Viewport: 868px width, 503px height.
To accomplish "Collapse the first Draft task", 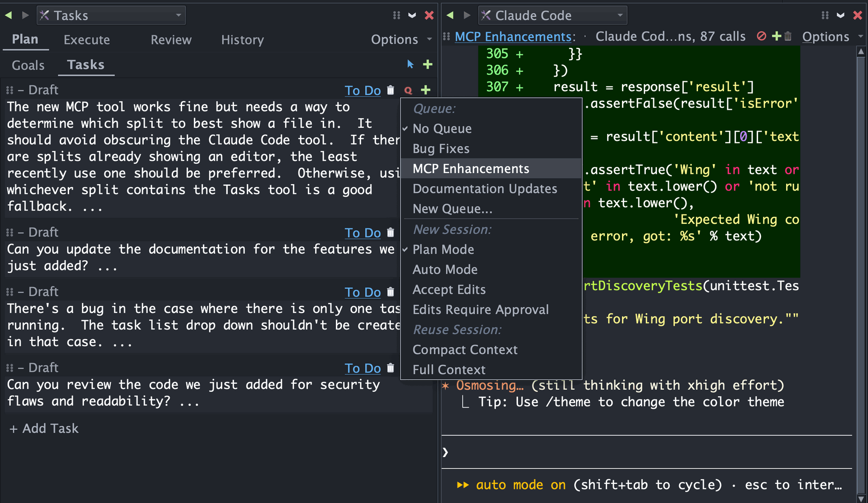I will click(x=20, y=90).
